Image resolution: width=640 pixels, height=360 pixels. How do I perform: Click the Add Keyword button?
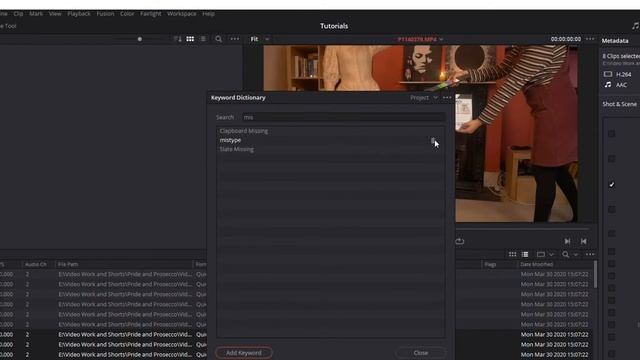click(x=244, y=353)
